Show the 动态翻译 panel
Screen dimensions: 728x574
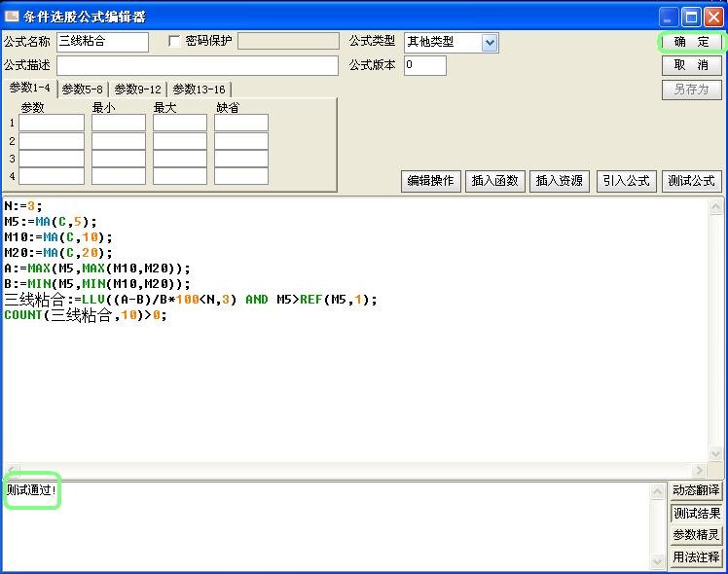[x=696, y=490]
